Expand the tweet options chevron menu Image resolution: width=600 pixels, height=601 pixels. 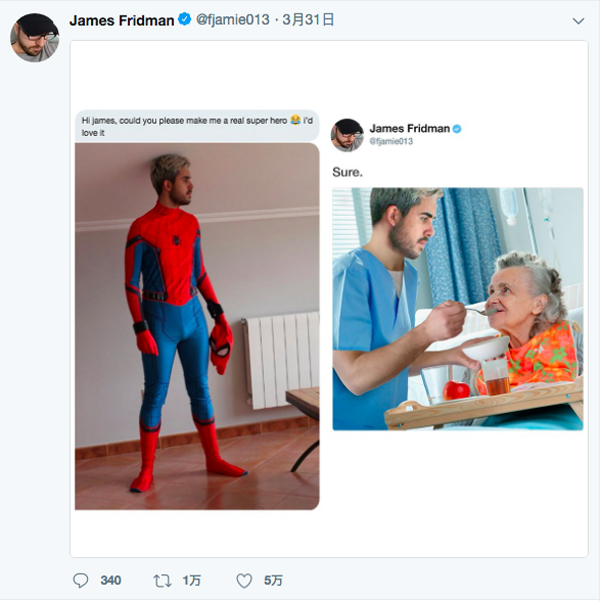pyautogui.click(x=578, y=21)
